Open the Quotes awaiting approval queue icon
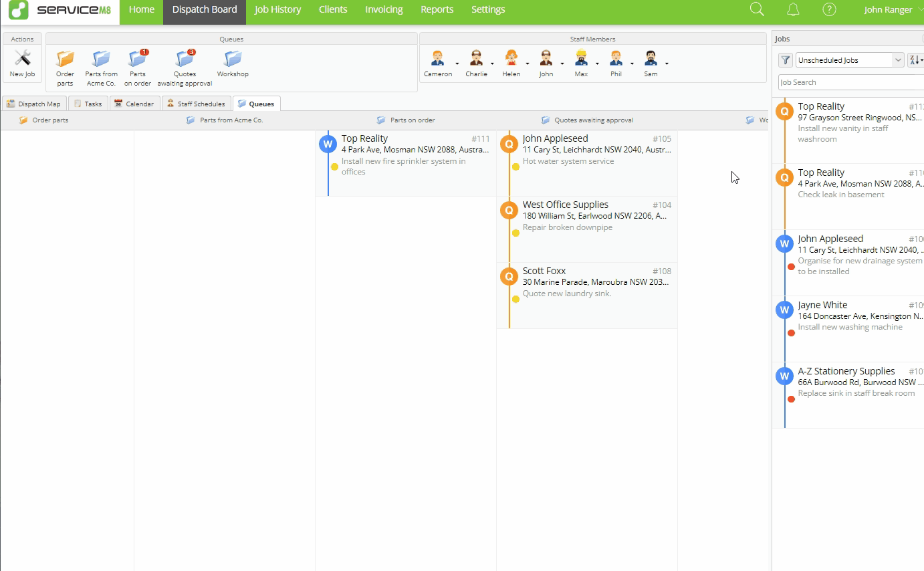 point(185,59)
